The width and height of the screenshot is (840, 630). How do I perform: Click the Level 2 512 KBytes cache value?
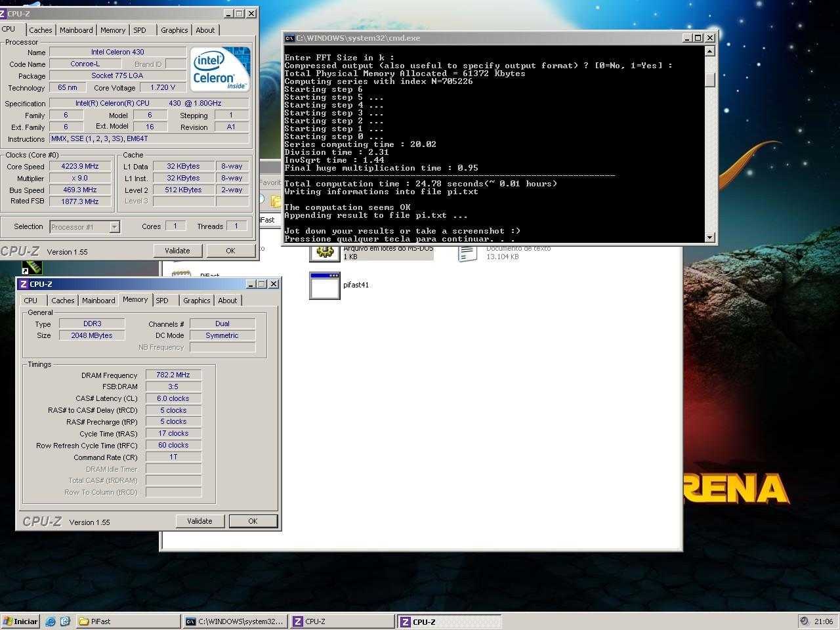pos(183,190)
